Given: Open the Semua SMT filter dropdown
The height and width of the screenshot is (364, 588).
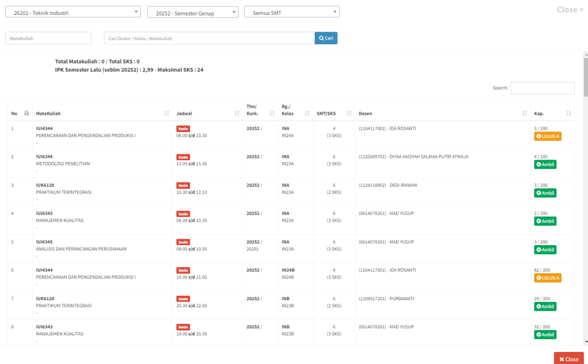Looking at the screenshot, I should (x=292, y=12).
